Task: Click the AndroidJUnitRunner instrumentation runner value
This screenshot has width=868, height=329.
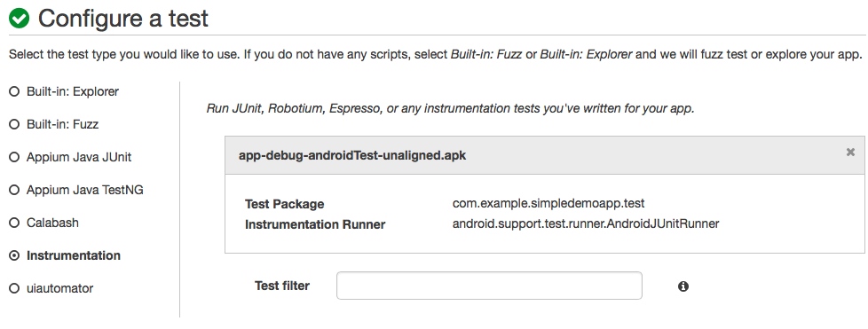Action: (x=586, y=224)
